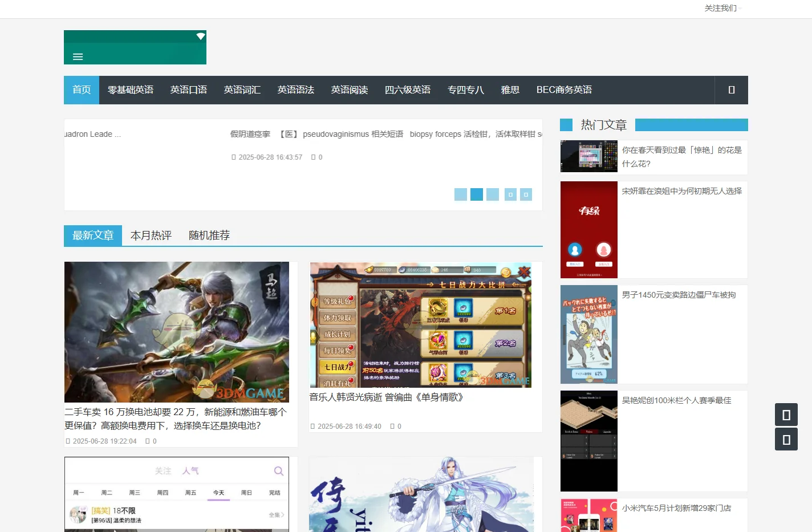Click the date 2025-06-28 16:49:40
This screenshot has height=532, width=812.
[x=350, y=427]
